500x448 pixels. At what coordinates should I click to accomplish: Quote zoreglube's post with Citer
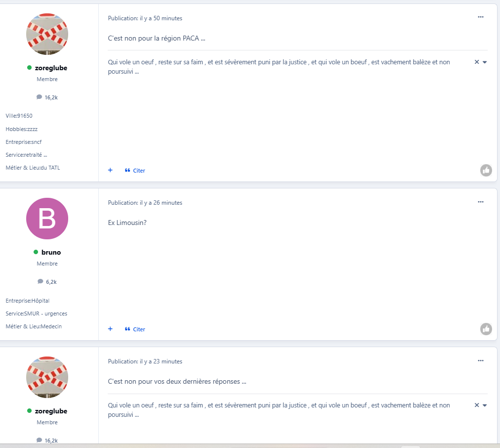coord(135,171)
